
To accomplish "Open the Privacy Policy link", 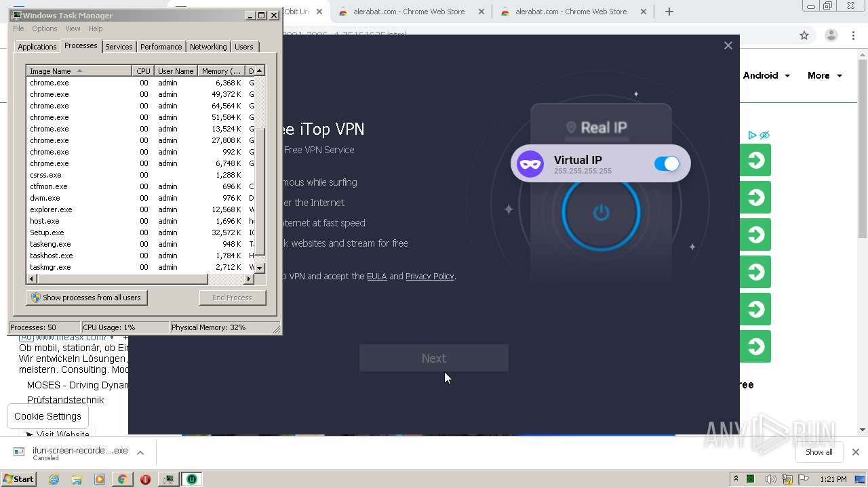I will point(430,276).
